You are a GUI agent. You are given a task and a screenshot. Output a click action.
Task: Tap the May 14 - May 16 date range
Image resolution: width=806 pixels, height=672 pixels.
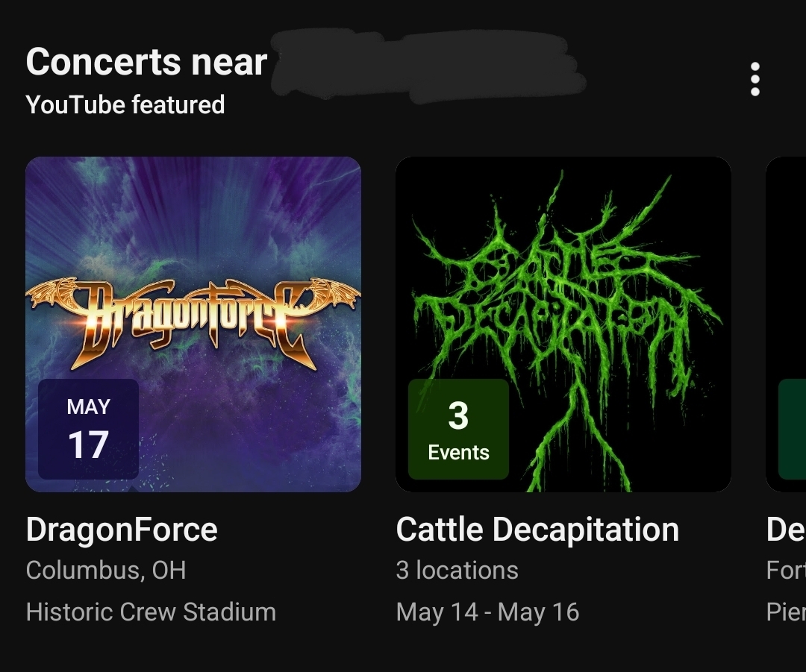(x=487, y=612)
